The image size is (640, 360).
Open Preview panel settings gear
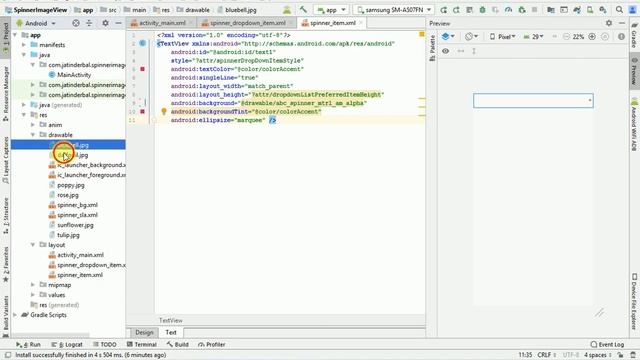tap(609, 23)
